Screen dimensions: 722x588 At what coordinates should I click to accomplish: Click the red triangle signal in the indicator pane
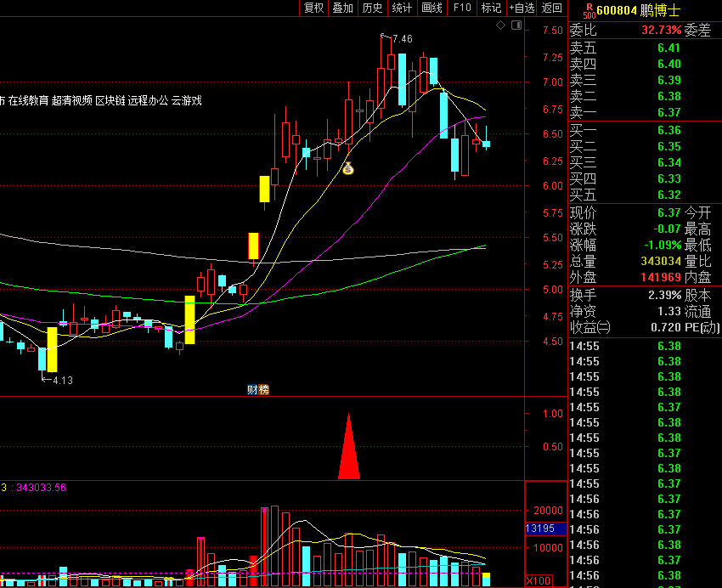point(348,447)
